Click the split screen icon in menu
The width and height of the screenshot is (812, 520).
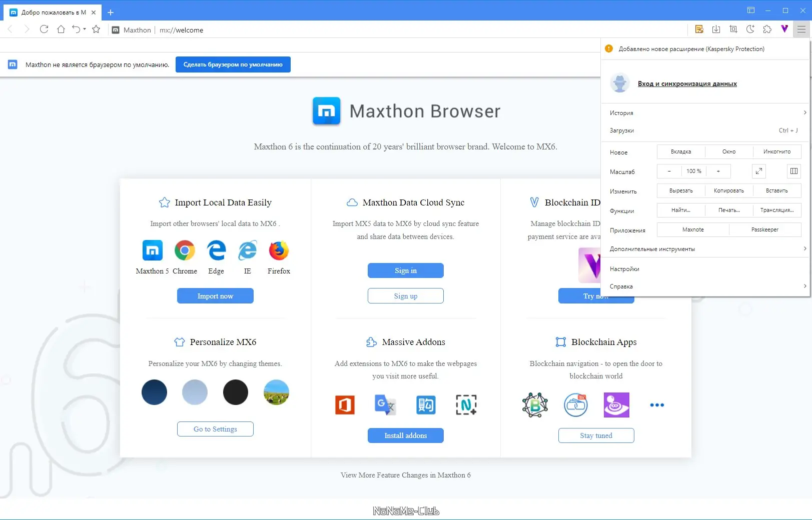[x=794, y=171]
